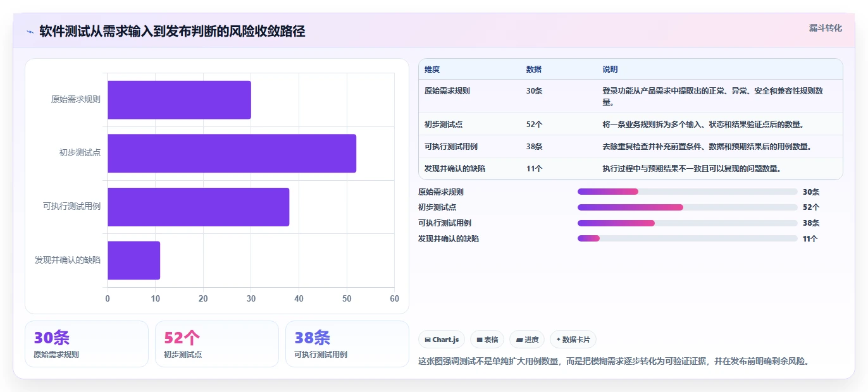868x392 pixels.
Task: Click the title 软件测试从需求输入到发布判断的风险收敛路径
Action: [172, 31]
